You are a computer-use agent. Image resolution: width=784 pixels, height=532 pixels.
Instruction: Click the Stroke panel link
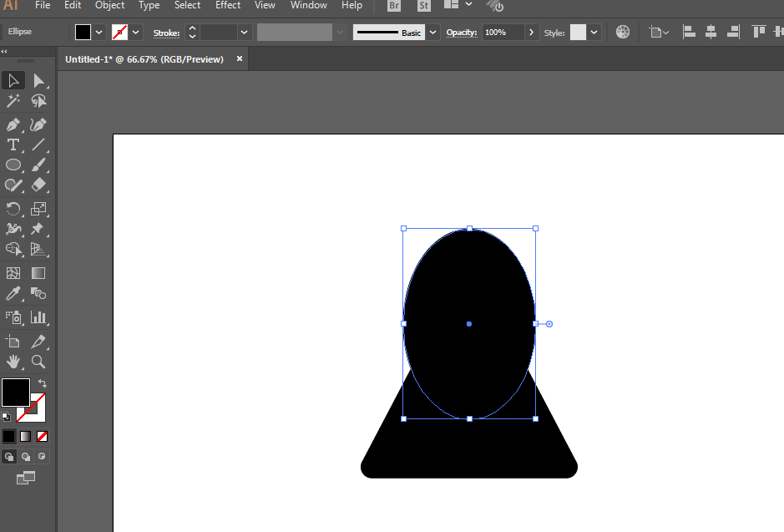coord(166,33)
